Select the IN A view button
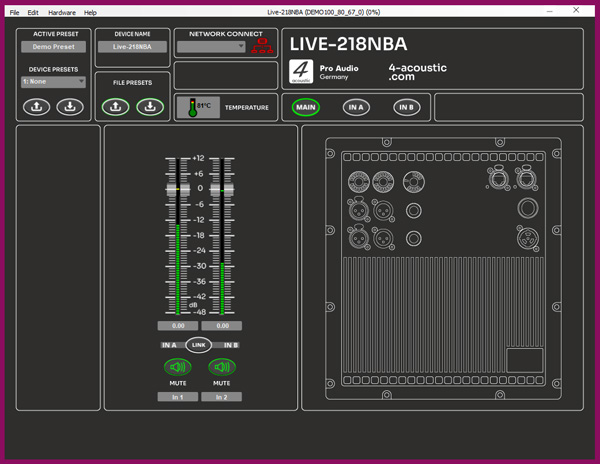Screen dimensions: 600x464 pyautogui.click(x=356, y=107)
